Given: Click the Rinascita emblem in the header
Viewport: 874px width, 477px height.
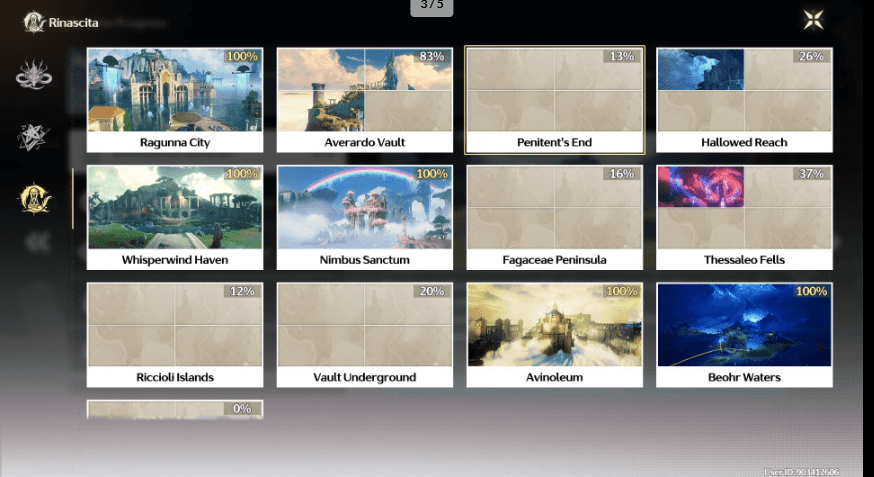Looking at the screenshot, I should pyautogui.click(x=33, y=21).
